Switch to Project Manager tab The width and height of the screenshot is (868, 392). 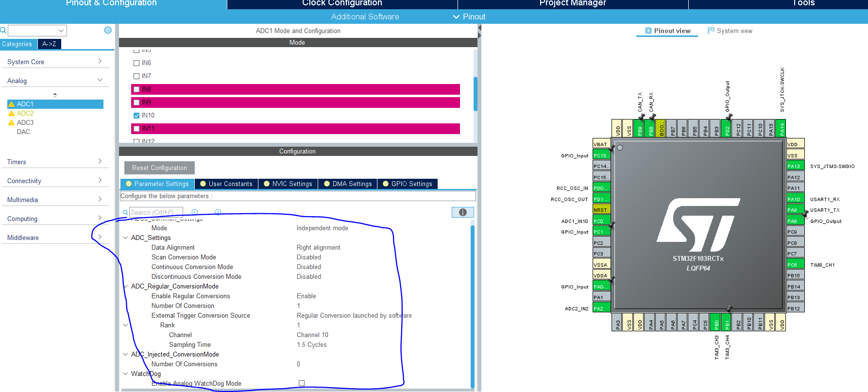click(x=573, y=3)
